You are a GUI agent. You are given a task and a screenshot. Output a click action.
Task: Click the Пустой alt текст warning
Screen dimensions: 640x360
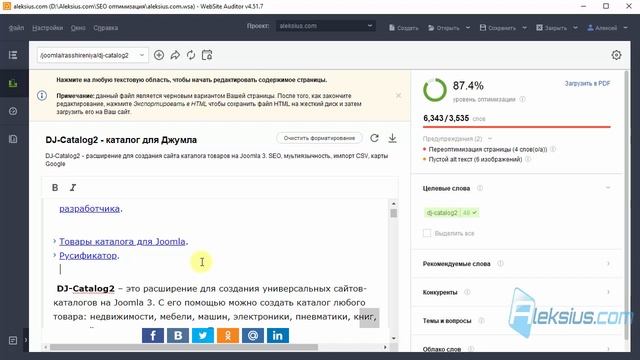[475, 159]
